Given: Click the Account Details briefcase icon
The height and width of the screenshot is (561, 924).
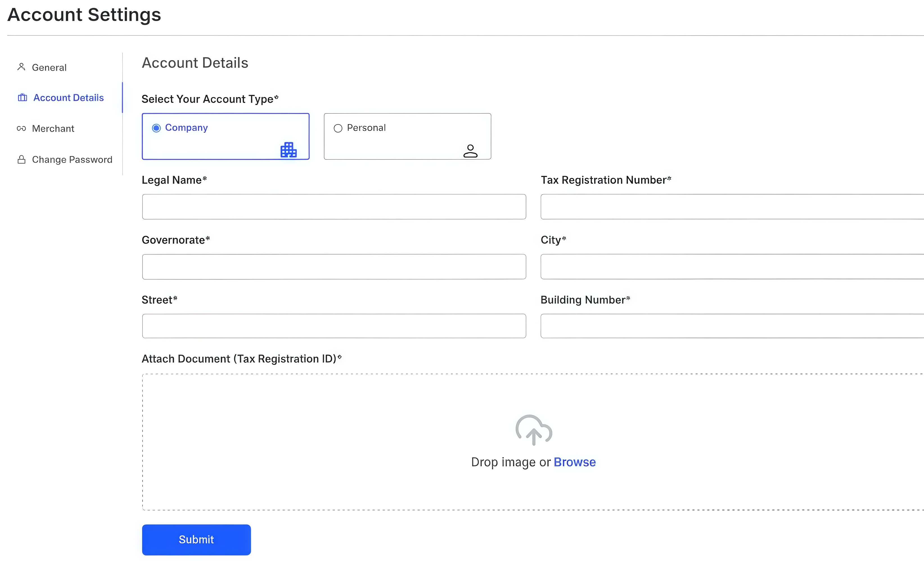Looking at the screenshot, I should (x=22, y=98).
